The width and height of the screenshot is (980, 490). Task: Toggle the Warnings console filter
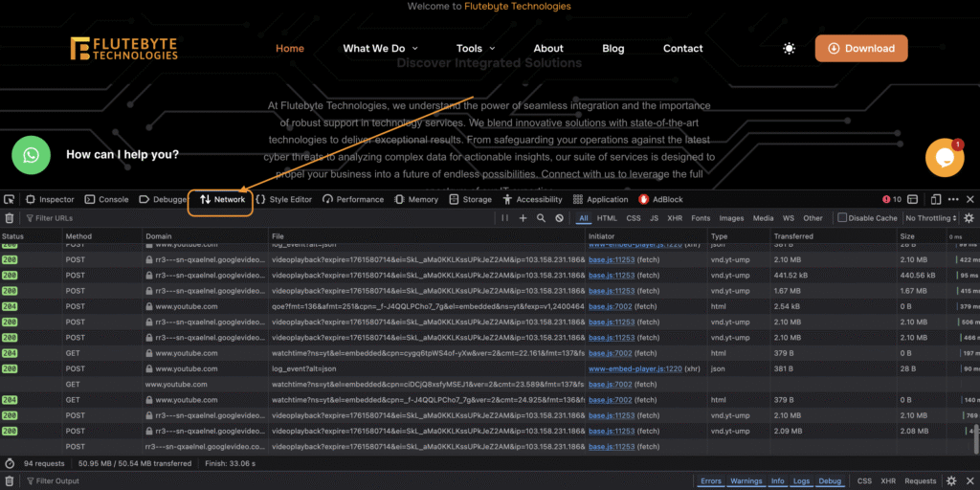coord(746,480)
